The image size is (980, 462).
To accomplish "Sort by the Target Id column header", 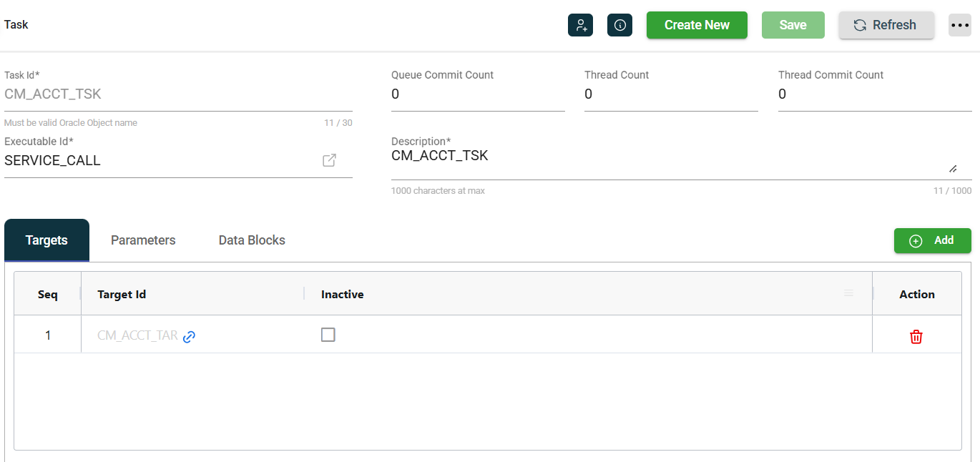I will 122,294.
